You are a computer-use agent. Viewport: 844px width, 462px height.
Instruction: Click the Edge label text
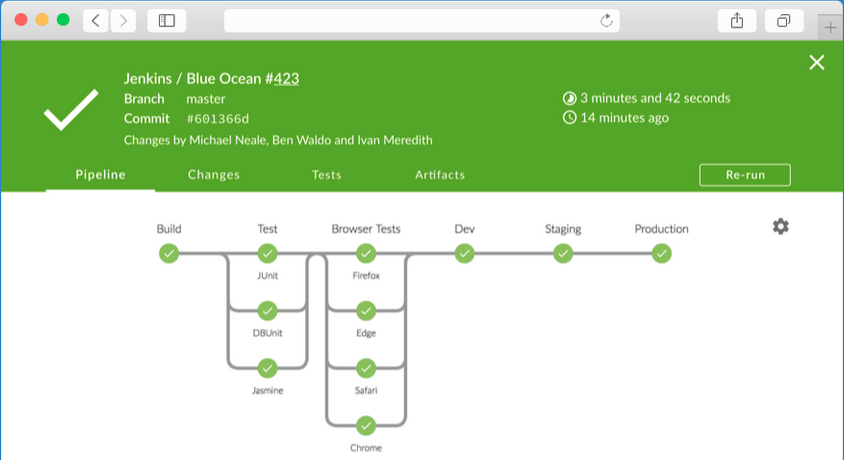366,333
